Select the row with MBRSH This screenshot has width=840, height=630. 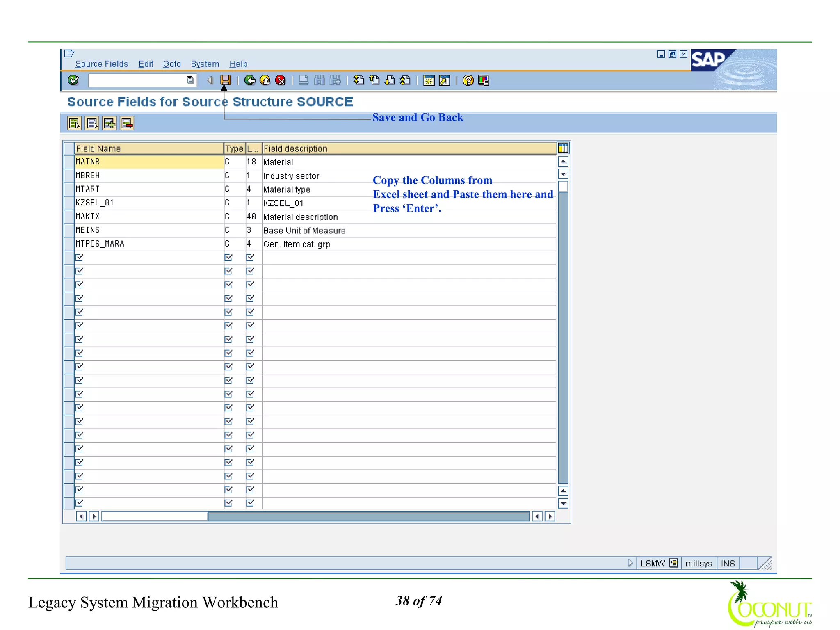[x=69, y=176]
